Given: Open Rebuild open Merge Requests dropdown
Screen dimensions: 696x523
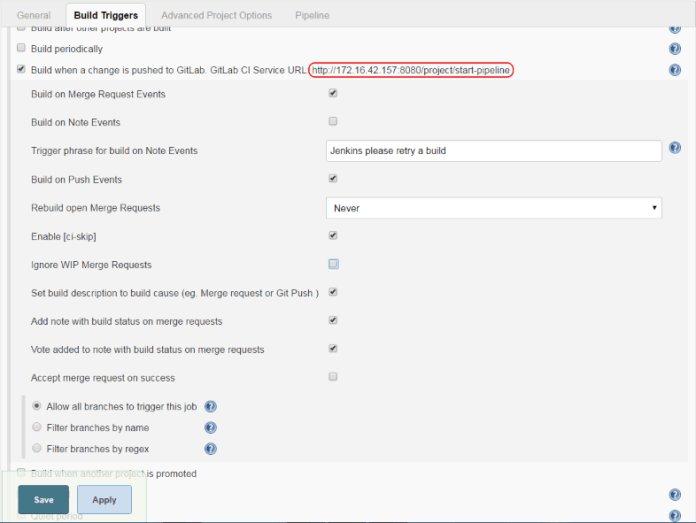Looking at the screenshot, I should click(494, 208).
